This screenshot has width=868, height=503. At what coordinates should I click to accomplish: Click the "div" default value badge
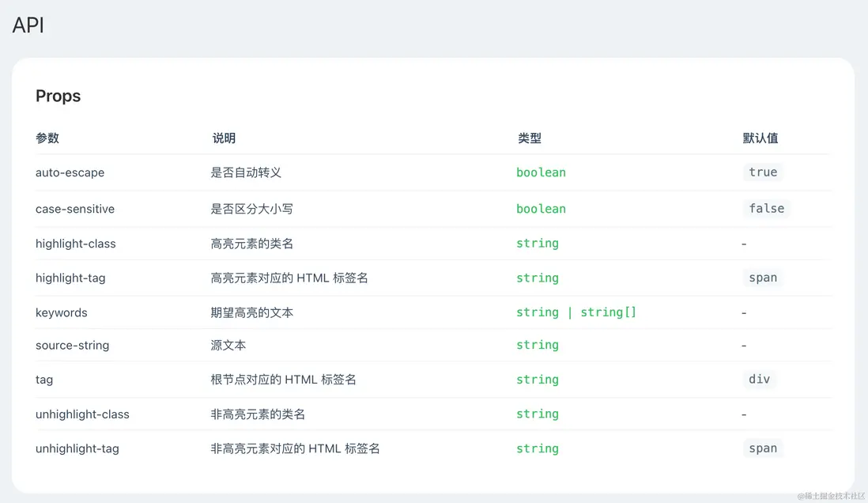click(x=759, y=380)
